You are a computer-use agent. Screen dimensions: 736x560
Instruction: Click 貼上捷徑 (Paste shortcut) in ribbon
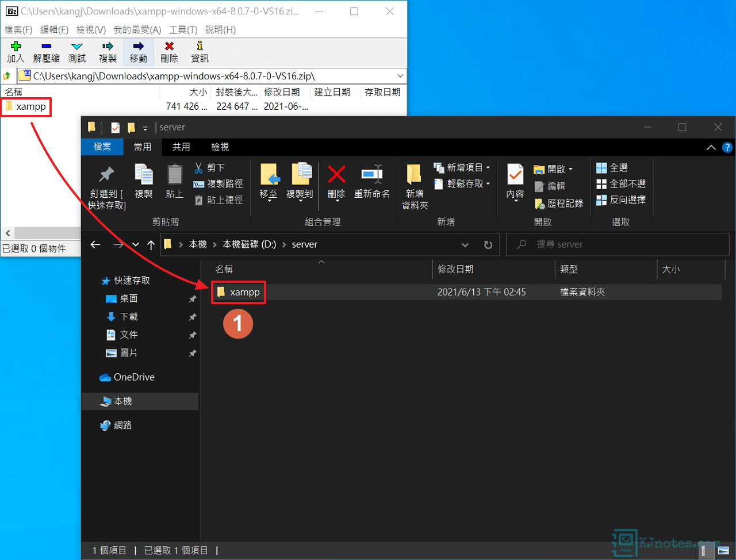pyautogui.click(x=218, y=200)
